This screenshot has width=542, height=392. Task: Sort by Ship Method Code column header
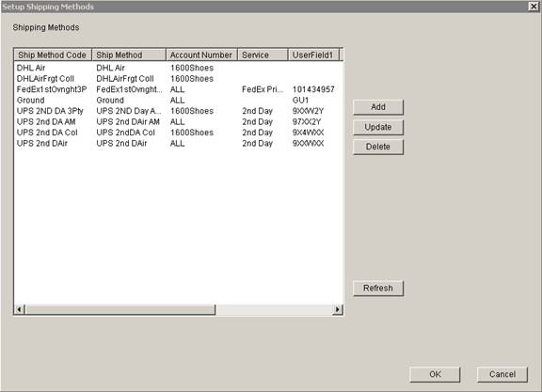53,55
